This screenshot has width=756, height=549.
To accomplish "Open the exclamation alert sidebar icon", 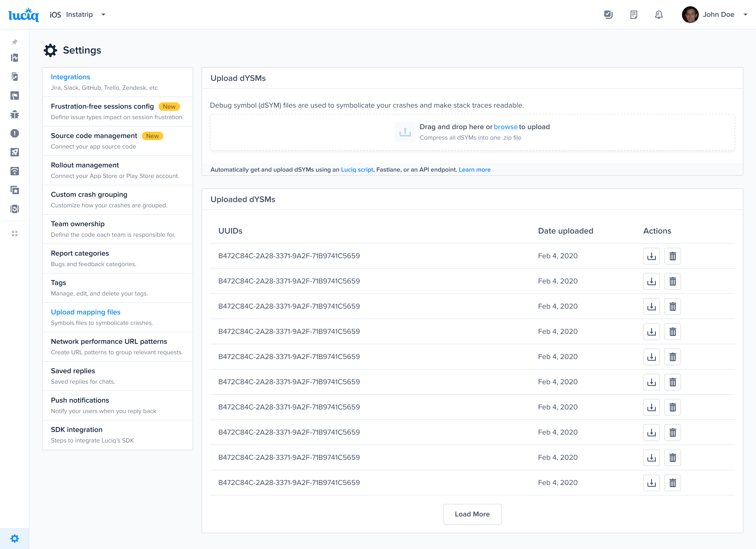I will click(15, 133).
